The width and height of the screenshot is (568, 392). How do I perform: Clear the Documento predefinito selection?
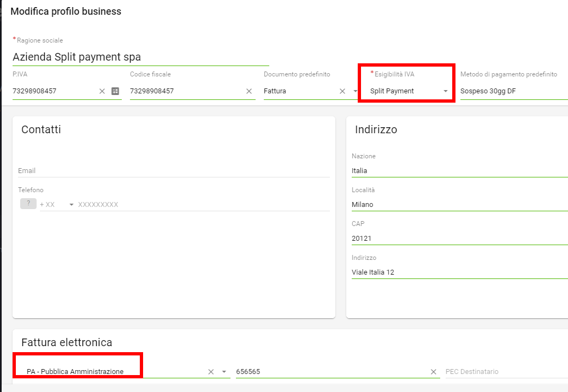[342, 91]
